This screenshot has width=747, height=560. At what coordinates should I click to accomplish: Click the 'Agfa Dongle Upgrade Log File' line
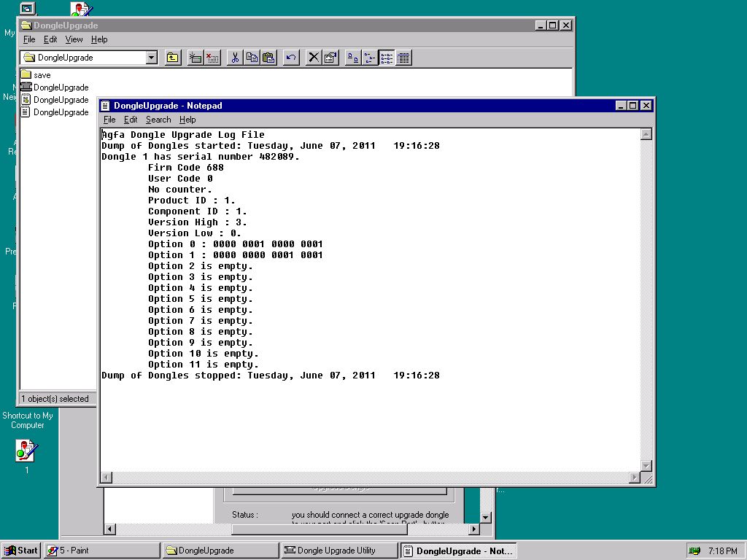[183, 135]
